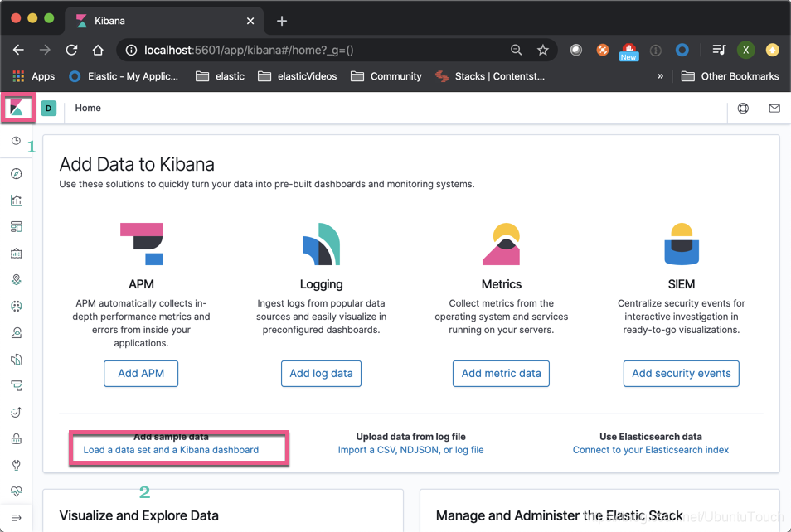Viewport: 791px width, 532px height.
Task: Open Other Bookmarks folder
Action: coord(730,76)
